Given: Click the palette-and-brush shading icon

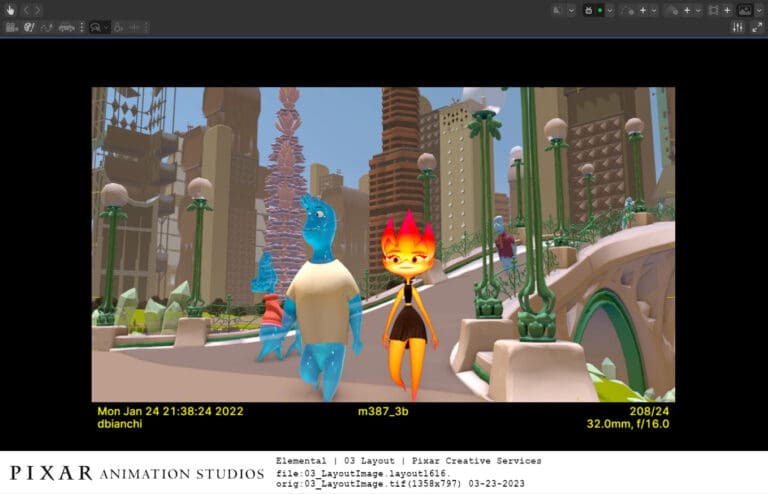Looking at the screenshot, I should [29, 27].
